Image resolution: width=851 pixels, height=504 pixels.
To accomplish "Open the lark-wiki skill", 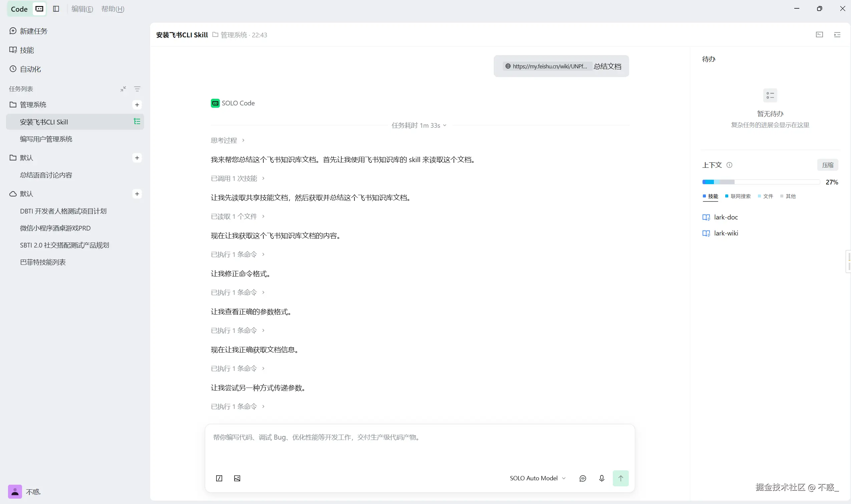I will [x=720, y=233].
